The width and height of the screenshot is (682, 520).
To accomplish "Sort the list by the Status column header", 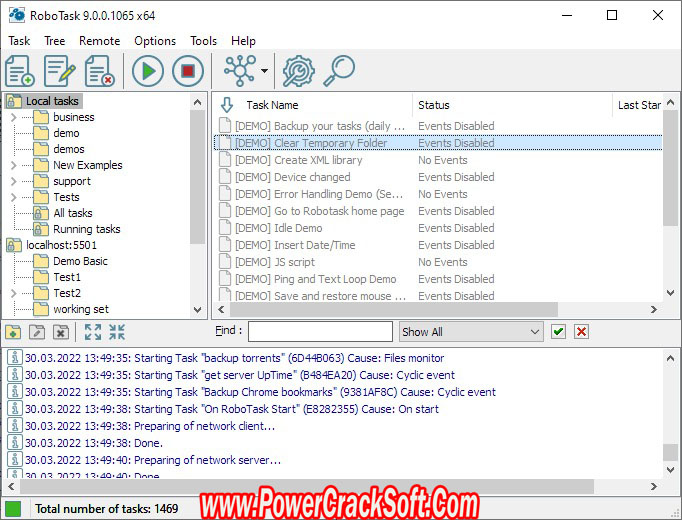I will [x=434, y=105].
